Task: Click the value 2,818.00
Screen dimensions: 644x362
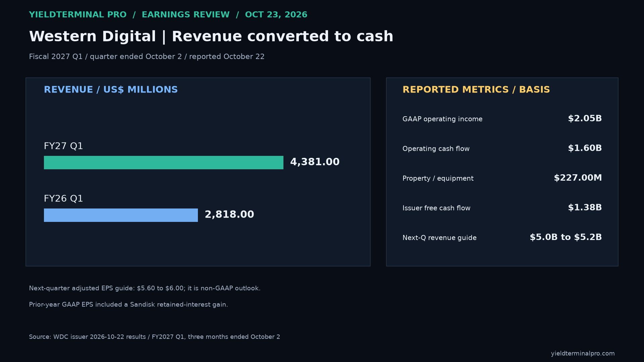Action: pyautogui.click(x=229, y=215)
